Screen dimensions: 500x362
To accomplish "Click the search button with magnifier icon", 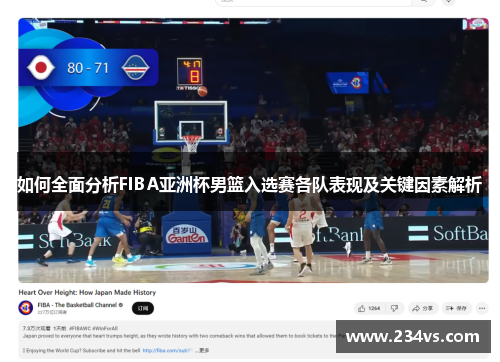I will 424,2.
